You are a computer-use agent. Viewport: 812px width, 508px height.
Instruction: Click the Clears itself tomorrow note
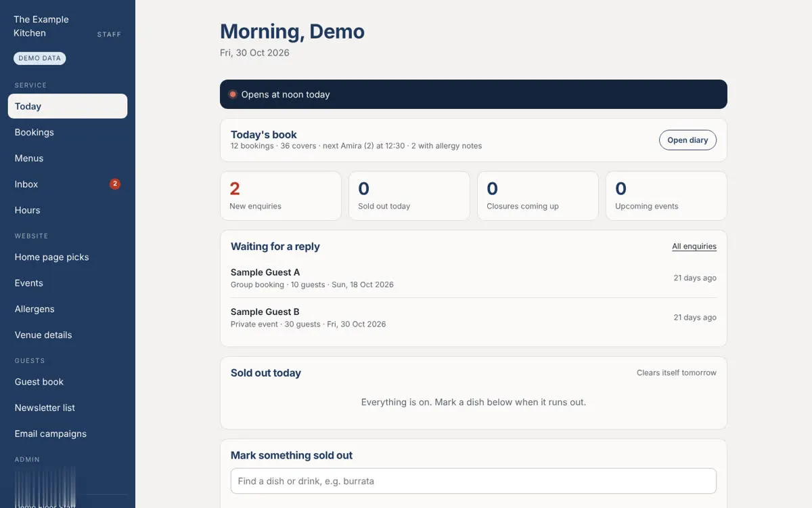[677, 373]
